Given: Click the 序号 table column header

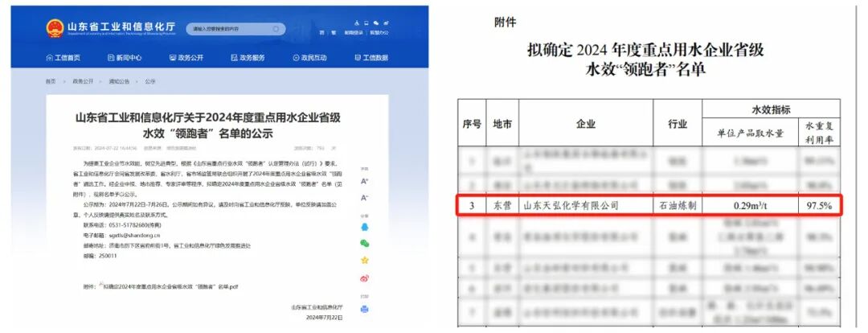Looking at the screenshot, I should tap(472, 124).
